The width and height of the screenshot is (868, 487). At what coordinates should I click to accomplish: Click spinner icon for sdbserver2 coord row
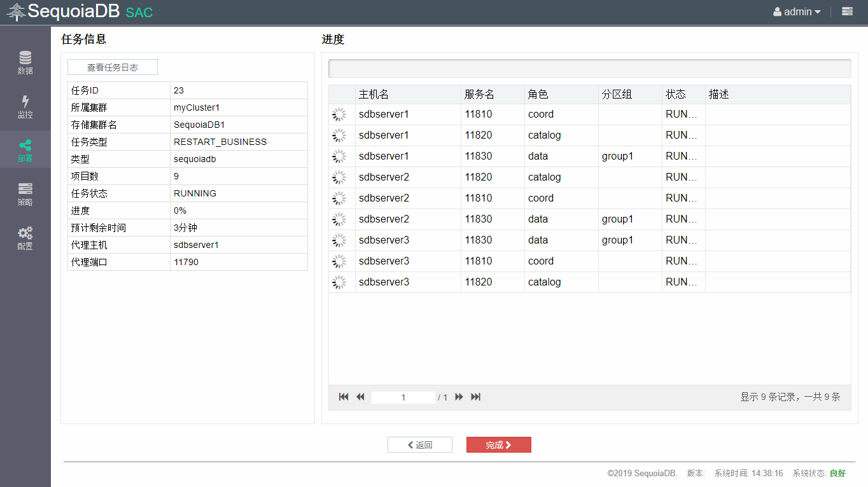point(339,198)
